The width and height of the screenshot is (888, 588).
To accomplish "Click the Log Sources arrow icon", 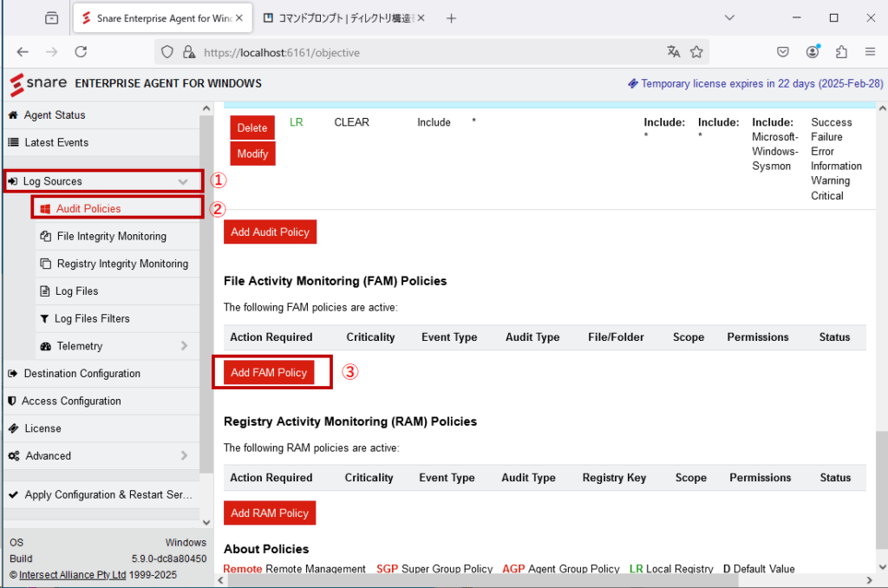I will click(x=12, y=181).
